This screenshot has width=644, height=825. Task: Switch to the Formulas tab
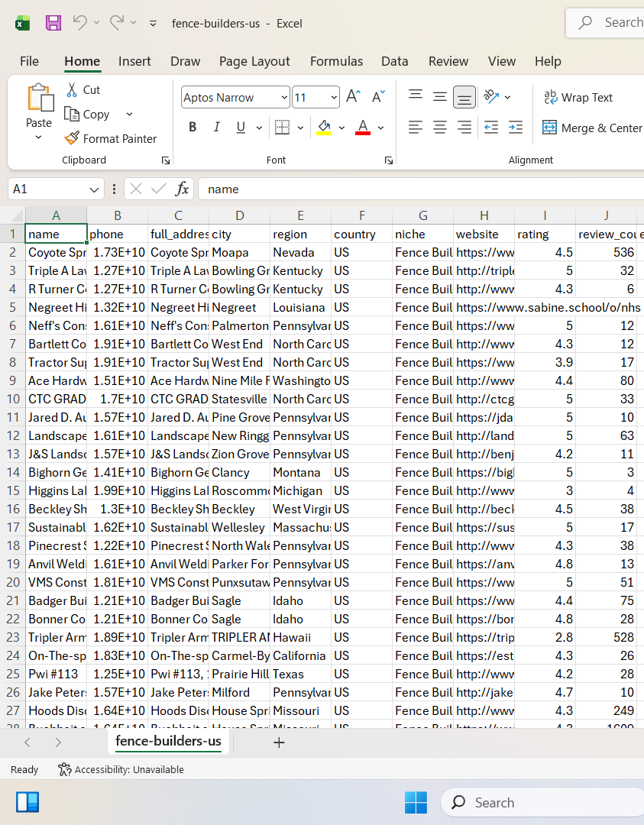pos(336,61)
